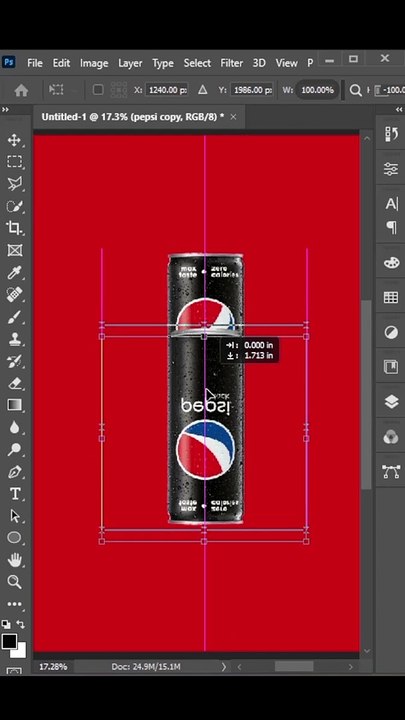Swap foreground and background colors
This screenshot has width=405, height=720.
pyautogui.click(x=21, y=624)
